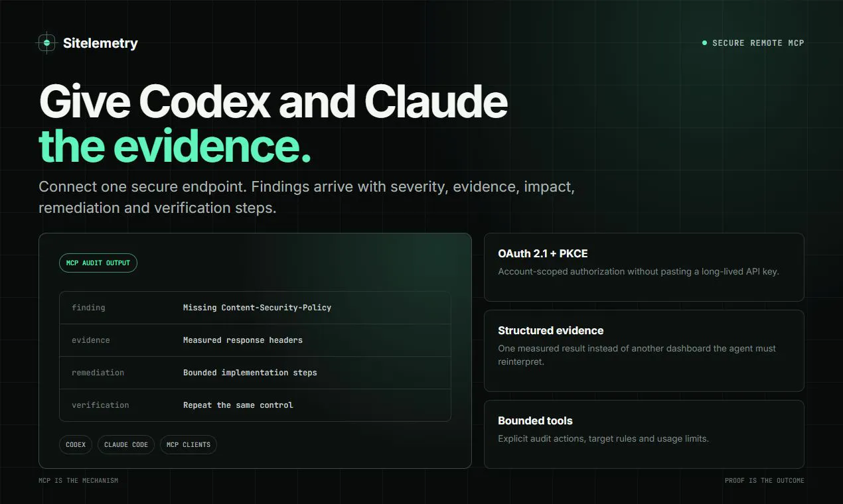This screenshot has height=504, width=843.
Task: Click the green status dot beside Secure Remote MCP
Action: [704, 43]
